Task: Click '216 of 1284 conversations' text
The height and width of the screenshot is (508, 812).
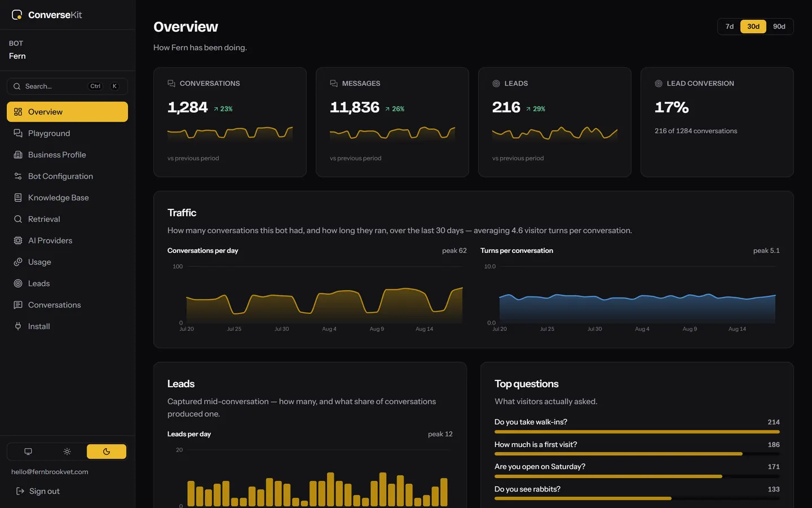Action: (x=696, y=131)
